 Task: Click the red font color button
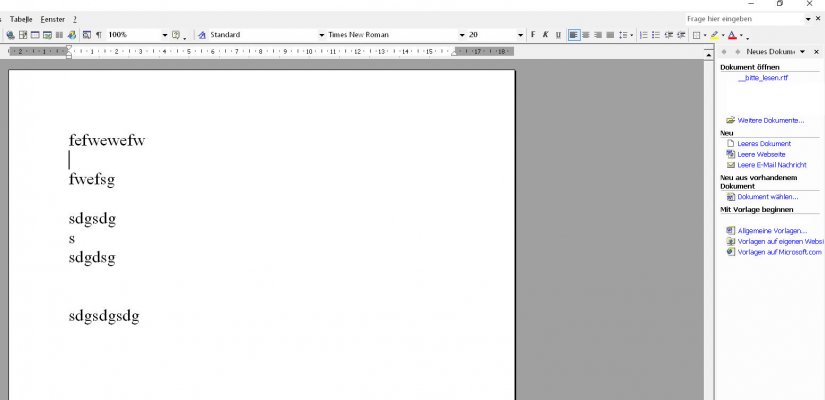point(732,35)
